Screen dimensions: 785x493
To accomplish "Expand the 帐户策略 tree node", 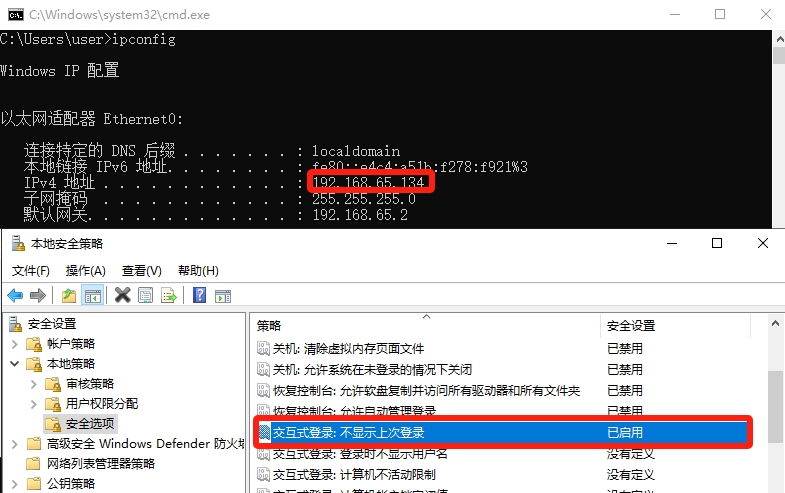I will [15, 344].
